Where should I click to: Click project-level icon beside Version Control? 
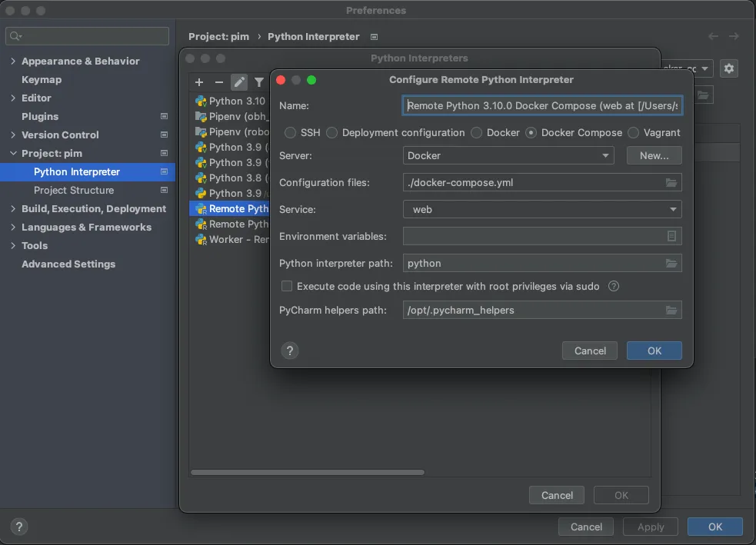(164, 135)
